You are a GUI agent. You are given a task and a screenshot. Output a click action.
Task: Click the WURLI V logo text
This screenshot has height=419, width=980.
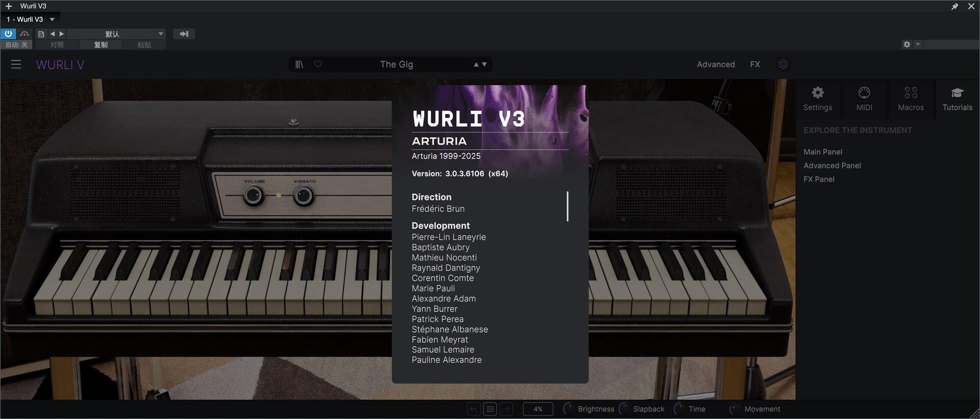[60, 65]
